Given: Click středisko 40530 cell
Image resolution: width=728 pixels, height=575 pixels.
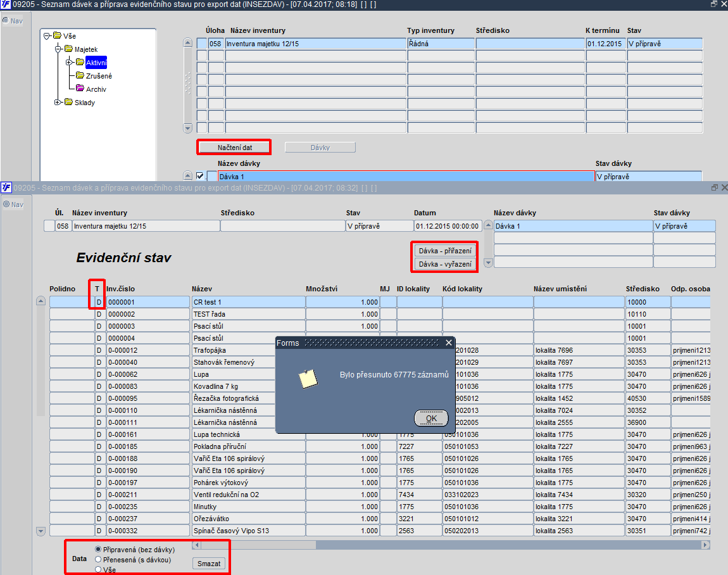Looking at the screenshot, I should point(648,398).
